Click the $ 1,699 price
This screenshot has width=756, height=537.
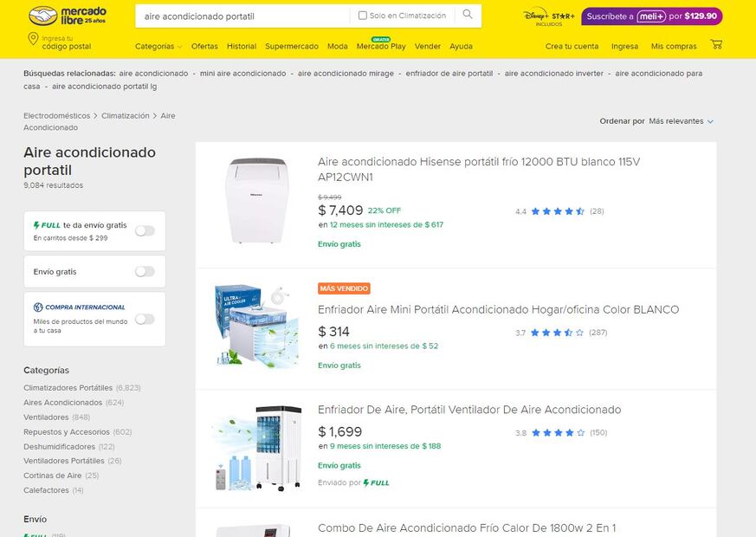tap(340, 431)
